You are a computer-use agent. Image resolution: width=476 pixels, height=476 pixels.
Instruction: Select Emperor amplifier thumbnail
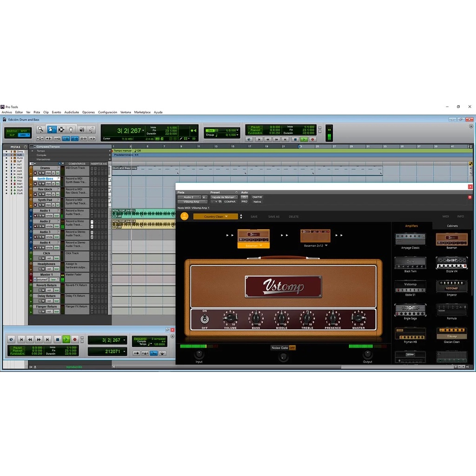coord(451,286)
